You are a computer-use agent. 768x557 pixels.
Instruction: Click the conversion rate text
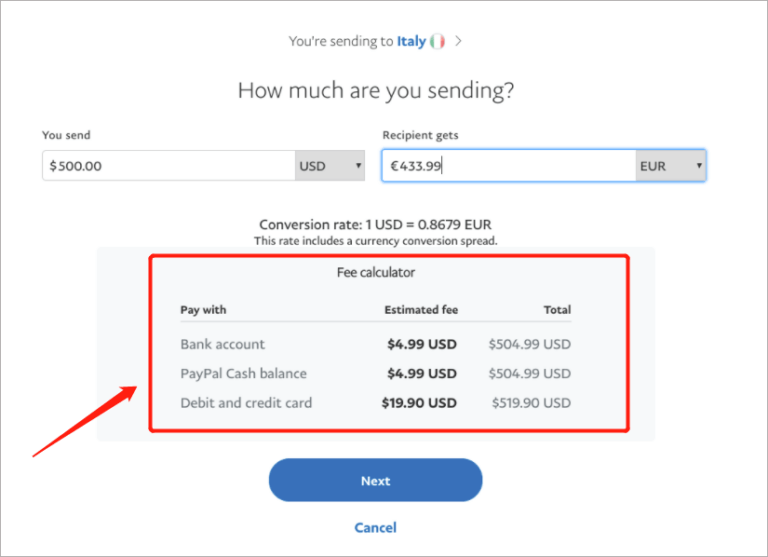375,225
